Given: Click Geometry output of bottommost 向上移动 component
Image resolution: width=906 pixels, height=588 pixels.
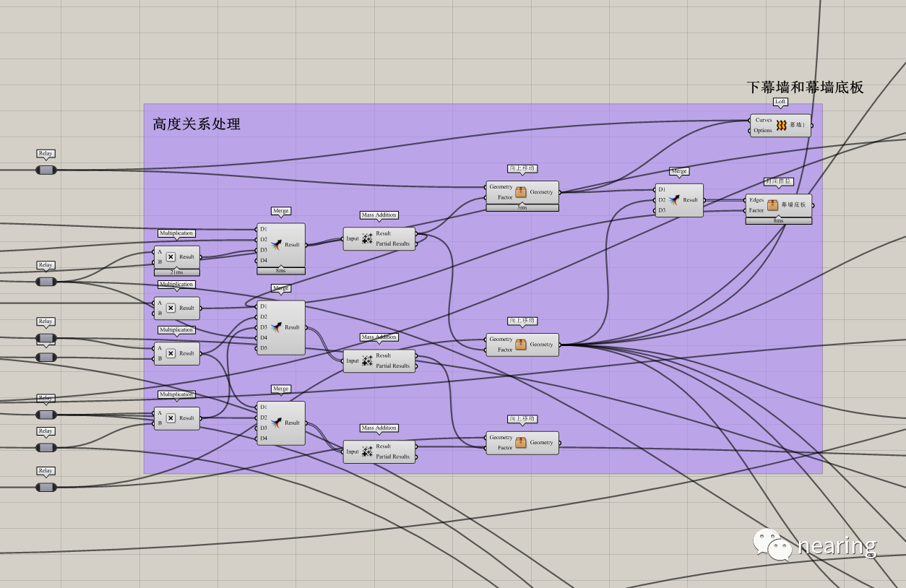Looking at the screenshot, I should 542,442.
